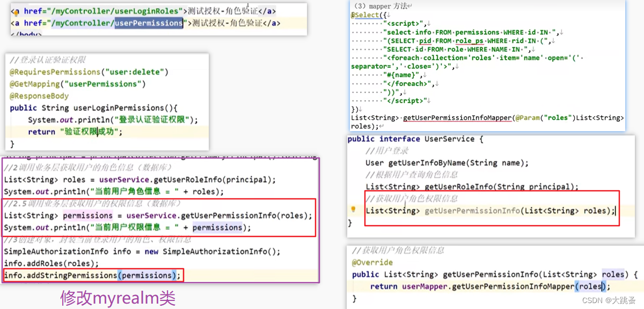This screenshot has height=309, width=644.
Task: Click the return userMapper.getUserPermissionInfoMapper(roles) line
Action: click(491, 286)
